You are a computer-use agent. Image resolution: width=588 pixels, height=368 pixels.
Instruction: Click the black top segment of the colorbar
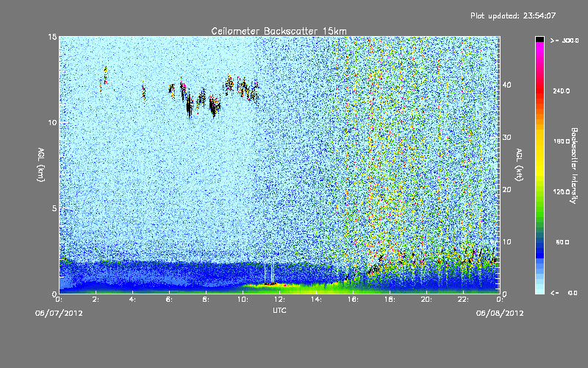click(x=539, y=39)
